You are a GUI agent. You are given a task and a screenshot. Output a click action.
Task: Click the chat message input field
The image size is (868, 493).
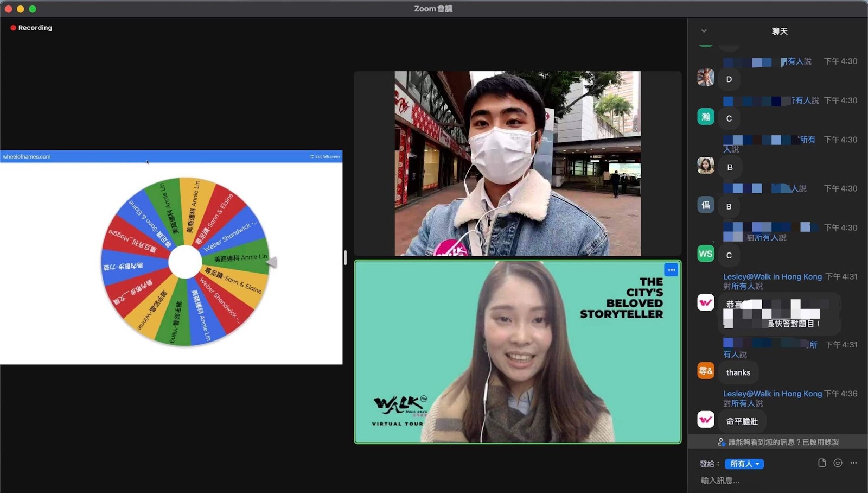click(776, 481)
